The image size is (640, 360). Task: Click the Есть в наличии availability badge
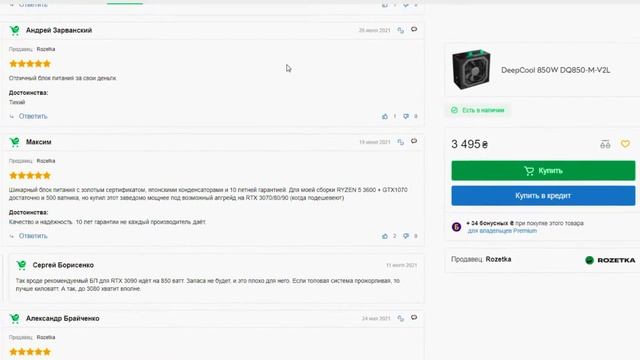478,110
